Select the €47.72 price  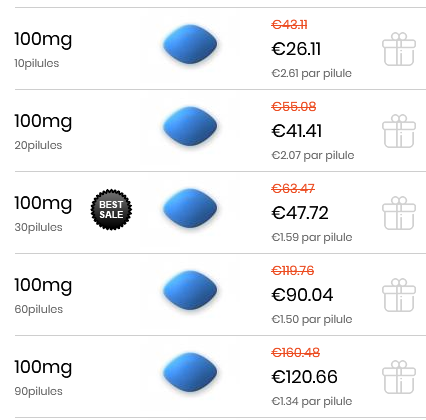[300, 213]
